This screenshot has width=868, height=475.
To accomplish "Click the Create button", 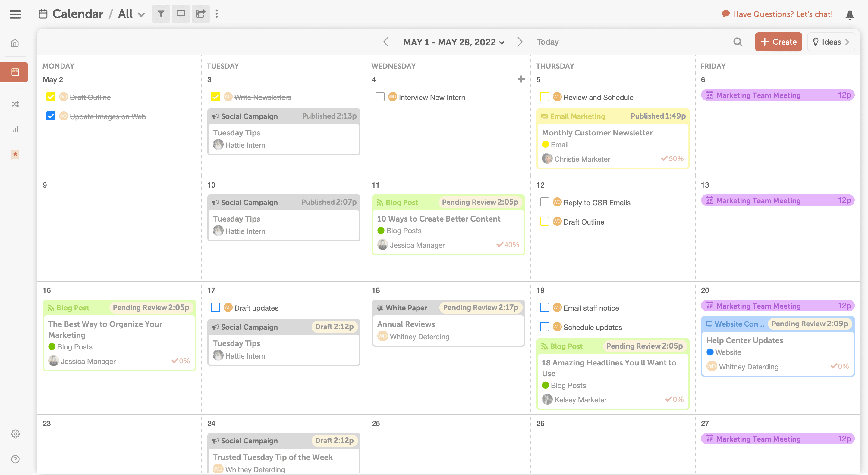I will [778, 42].
